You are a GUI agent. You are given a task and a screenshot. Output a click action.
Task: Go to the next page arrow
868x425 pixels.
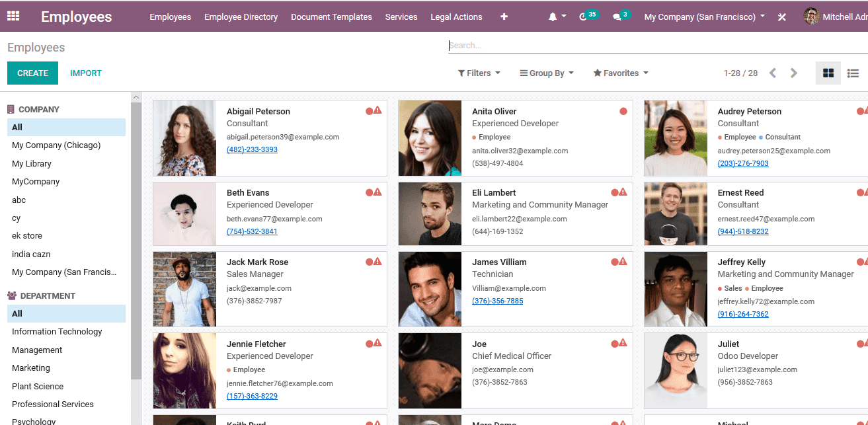794,73
